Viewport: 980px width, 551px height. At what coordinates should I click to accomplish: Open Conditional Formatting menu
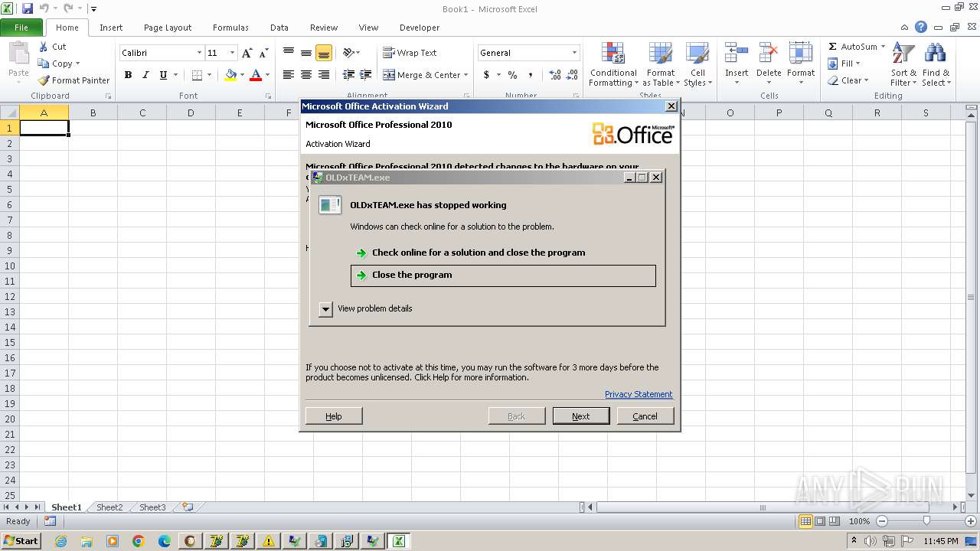coord(612,65)
